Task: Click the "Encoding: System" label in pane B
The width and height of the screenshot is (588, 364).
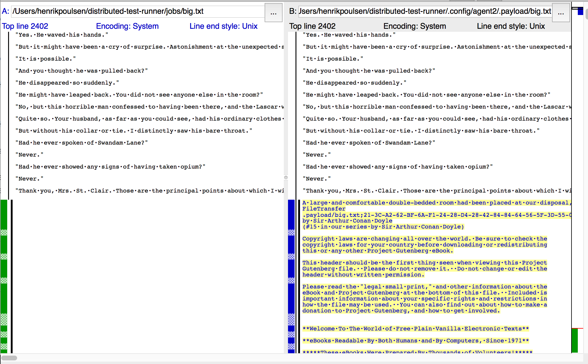Action: (415, 26)
